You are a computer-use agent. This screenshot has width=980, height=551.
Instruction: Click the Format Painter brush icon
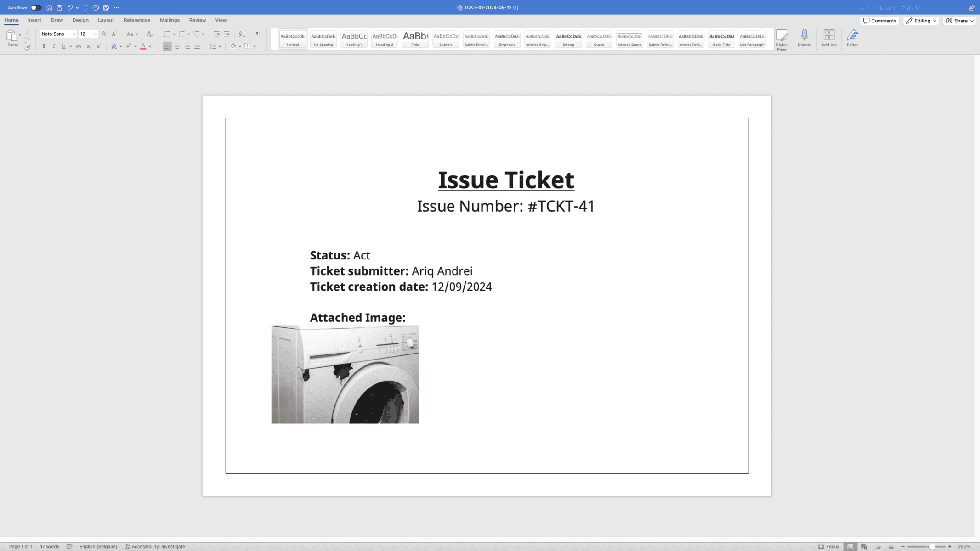(28, 48)
